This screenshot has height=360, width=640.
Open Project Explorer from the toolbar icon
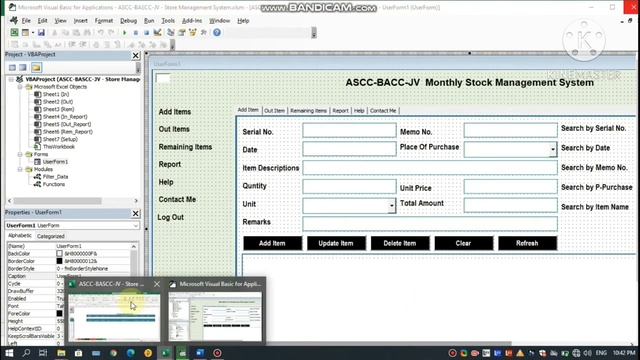171,32
